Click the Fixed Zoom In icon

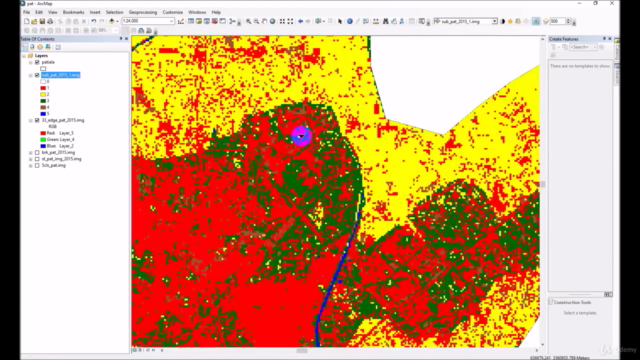click(x=282, y=21)
